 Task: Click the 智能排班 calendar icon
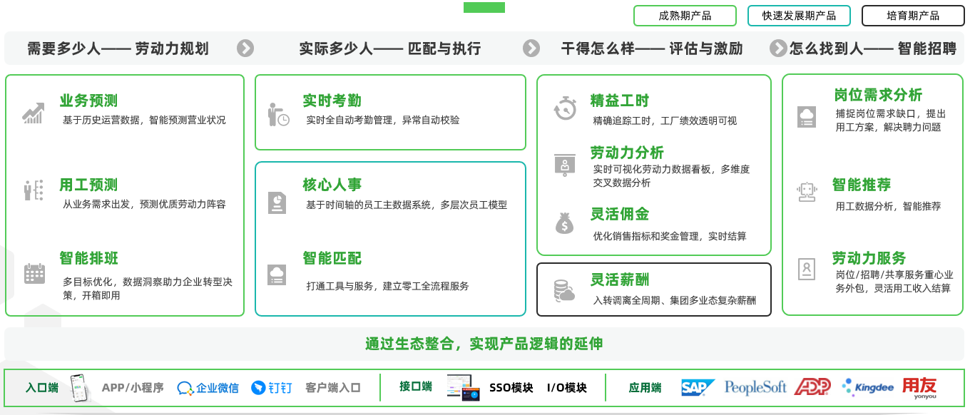pyautogui.click(x=34, y=274)
